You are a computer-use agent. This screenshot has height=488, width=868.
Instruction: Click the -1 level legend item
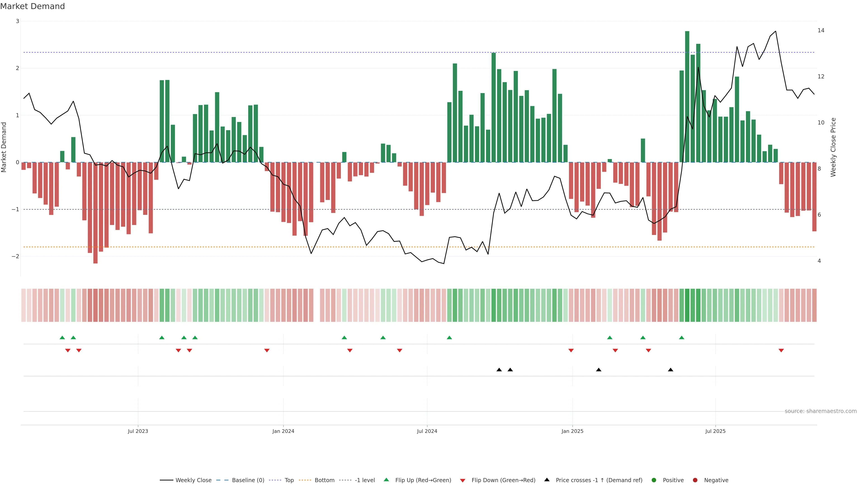pos(365,480)
